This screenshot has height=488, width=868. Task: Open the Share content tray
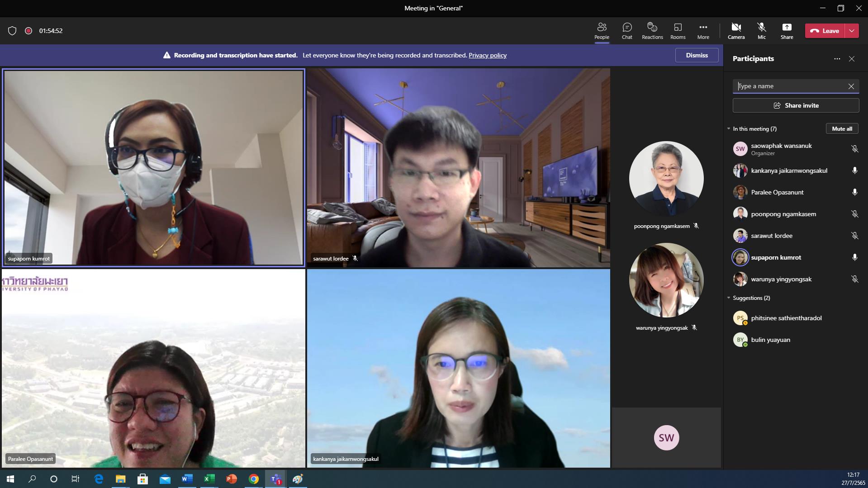pos(787,31)
